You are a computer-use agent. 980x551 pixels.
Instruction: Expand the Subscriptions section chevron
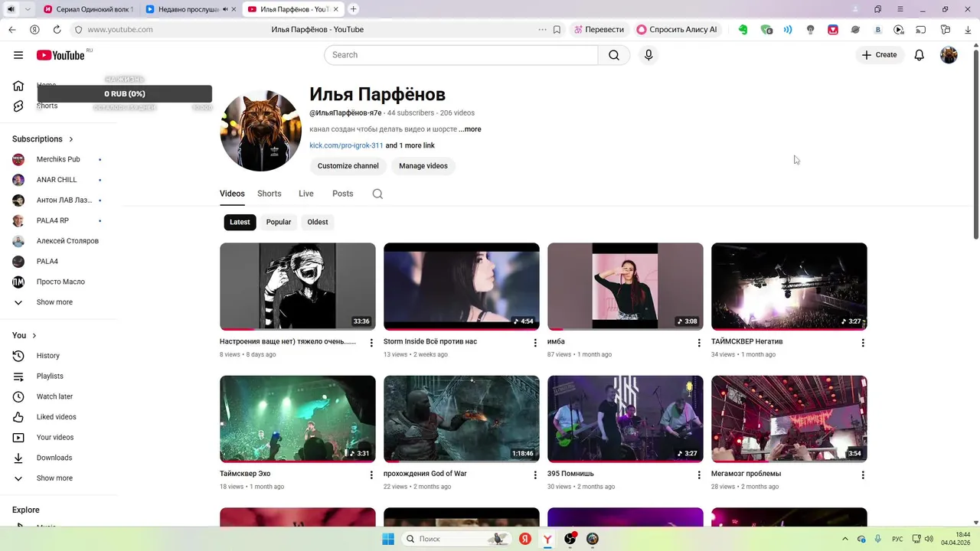(x=71, y=139)
